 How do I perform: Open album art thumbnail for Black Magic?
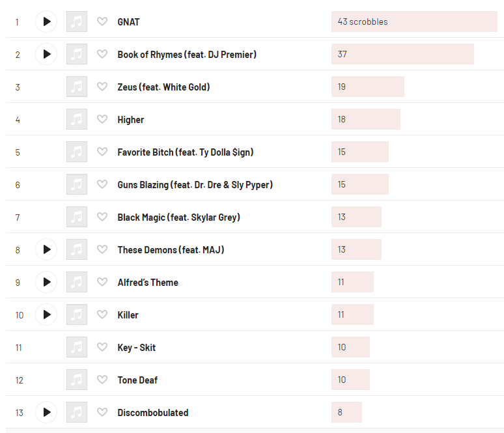pyautogui.click(x=77, y=217)
